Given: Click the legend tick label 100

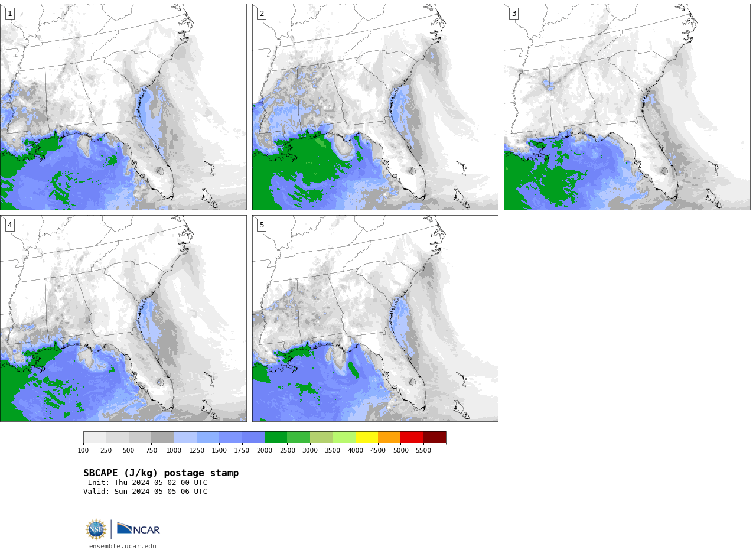Looking at the screenshot, I should tap(83, 451).
